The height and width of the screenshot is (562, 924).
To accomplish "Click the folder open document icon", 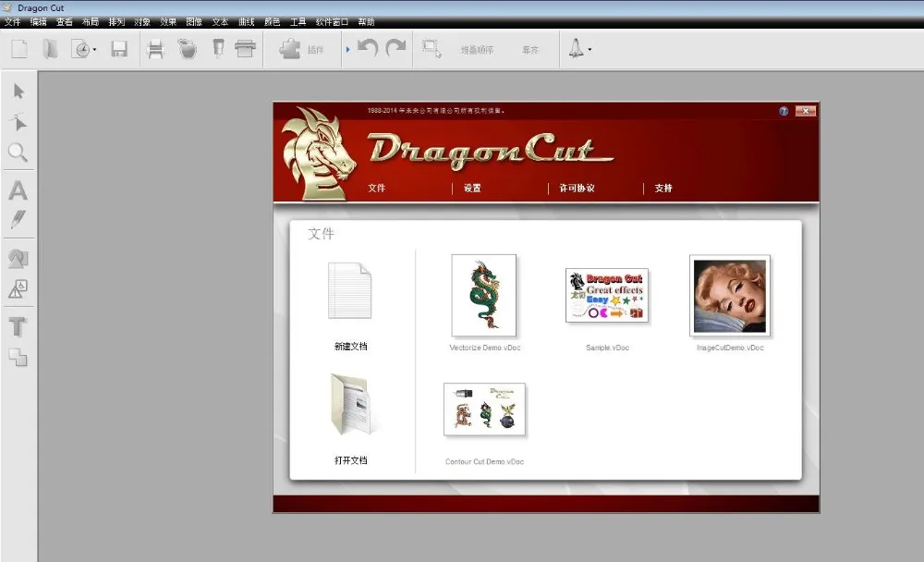I will coord(351,405).
